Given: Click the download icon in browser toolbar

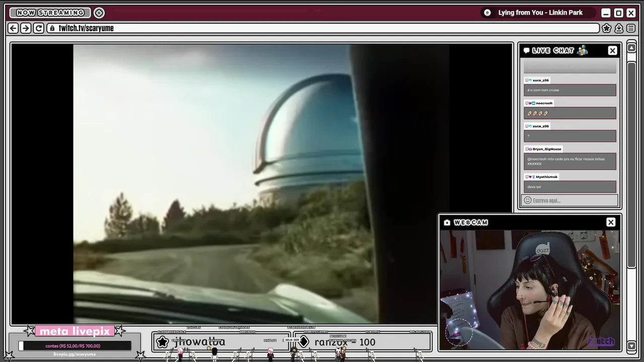Looking at the screenshot, I should [619, 28].
